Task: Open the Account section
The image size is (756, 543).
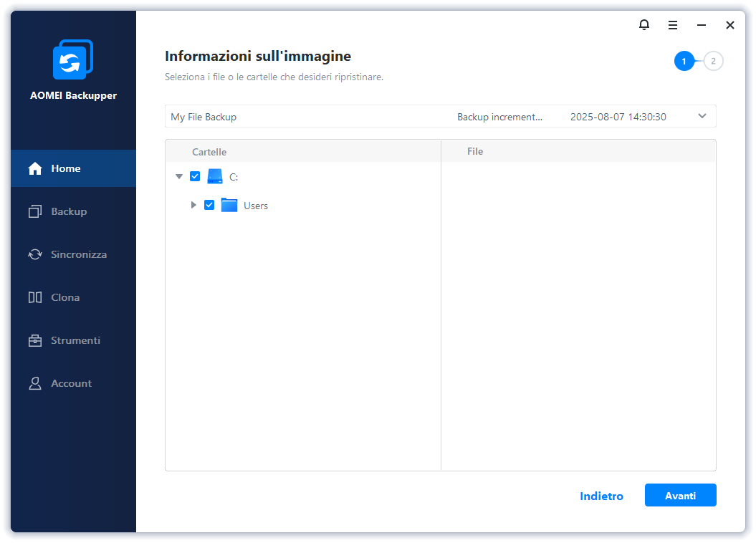Action: coord(72,383)
